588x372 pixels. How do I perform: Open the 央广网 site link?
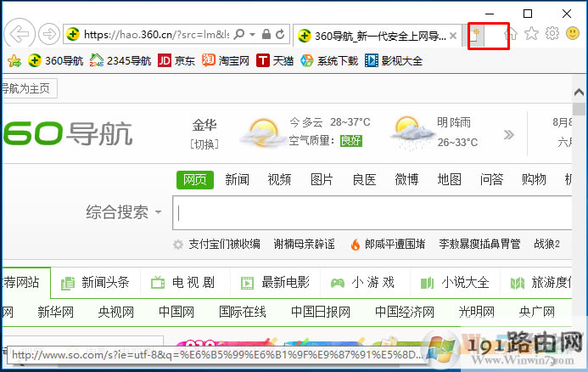(537, 312)
